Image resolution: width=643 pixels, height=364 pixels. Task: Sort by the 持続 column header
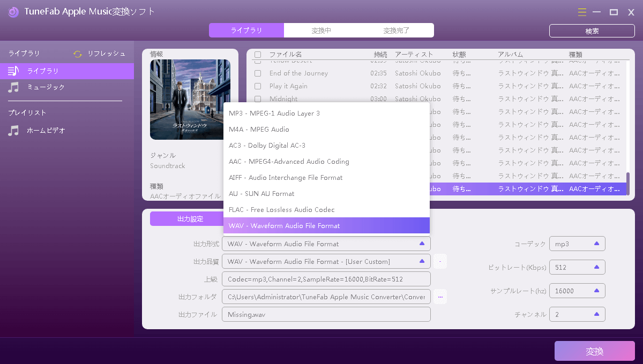coord(380,55)
